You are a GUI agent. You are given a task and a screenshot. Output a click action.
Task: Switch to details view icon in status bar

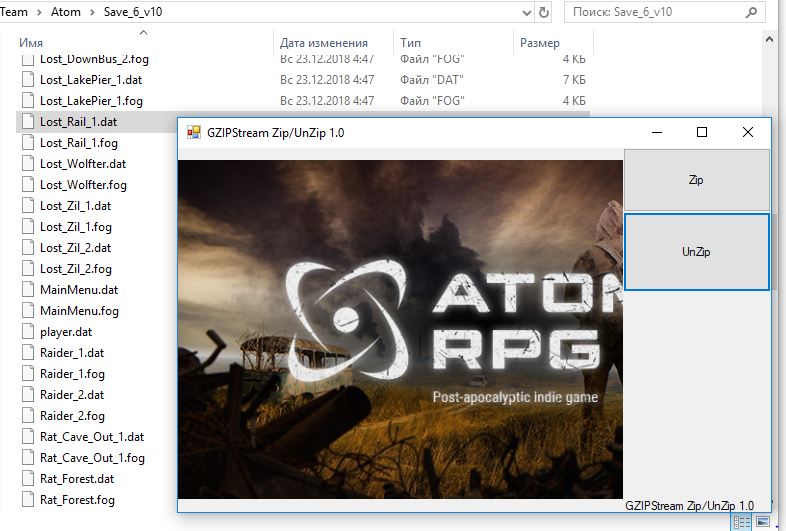pyautogui.click(x=742, y=522)
